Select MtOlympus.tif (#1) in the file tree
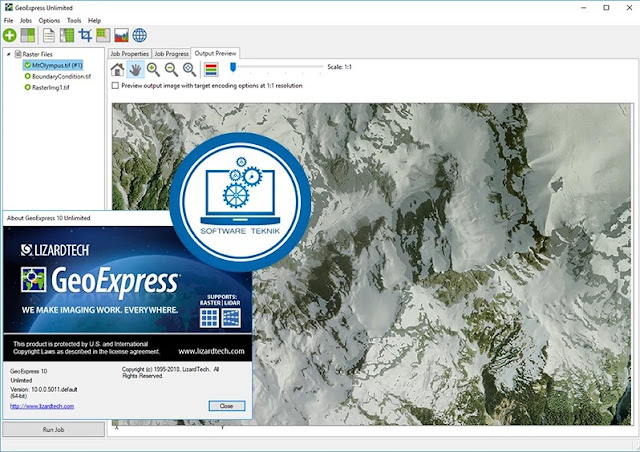The height and width of the screenshot is (452, 640). point(57,65)
